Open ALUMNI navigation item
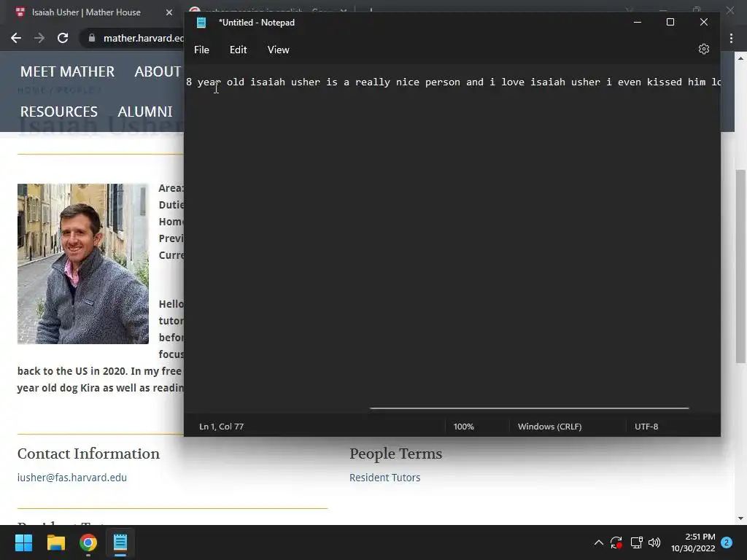Viewport: 747px width, 560px height. coord(145,112)
